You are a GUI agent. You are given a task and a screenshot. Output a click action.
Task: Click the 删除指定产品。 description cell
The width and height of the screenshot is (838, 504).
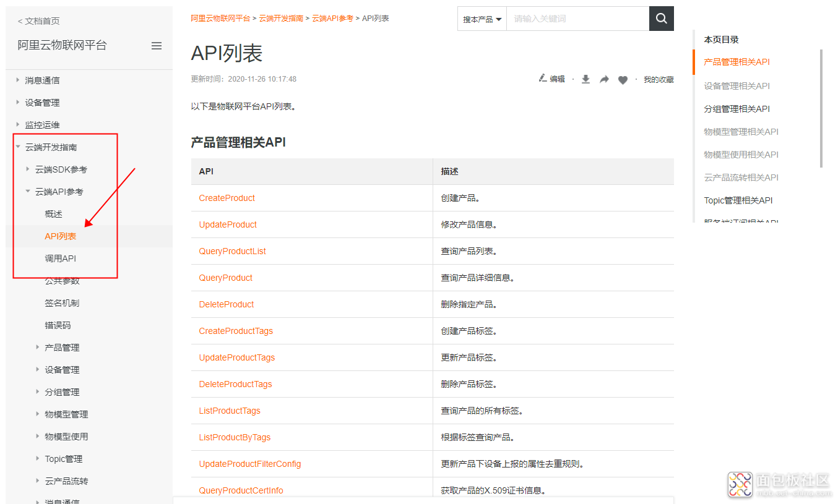coord(553,304)
